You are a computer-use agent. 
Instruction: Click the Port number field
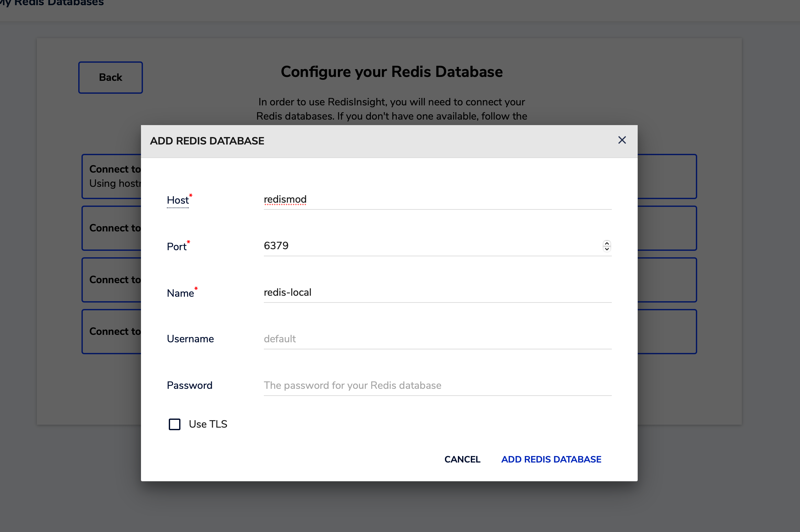[431, 246]
